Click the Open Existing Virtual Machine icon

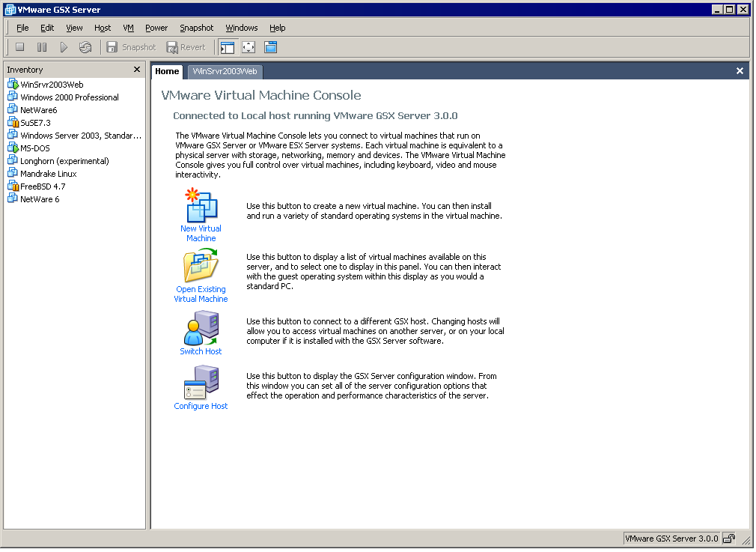[201, 266]
